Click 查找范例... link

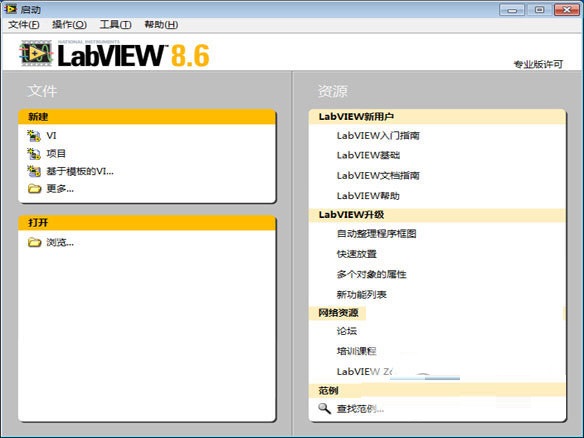[x=360, y=409]
